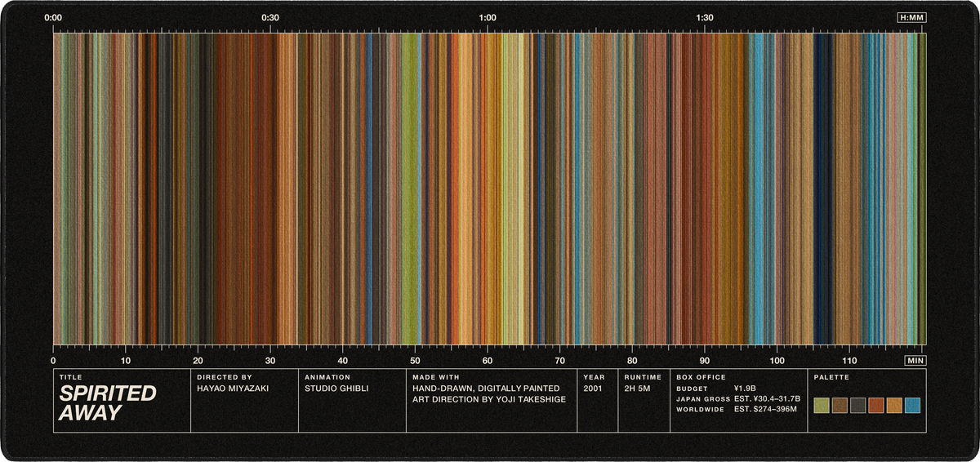The width and height of the screenshot is (980, 462).
Task: Select the ART DIRECTION BY YOJI TAKESHIGE line
Action: click(489, 399)
